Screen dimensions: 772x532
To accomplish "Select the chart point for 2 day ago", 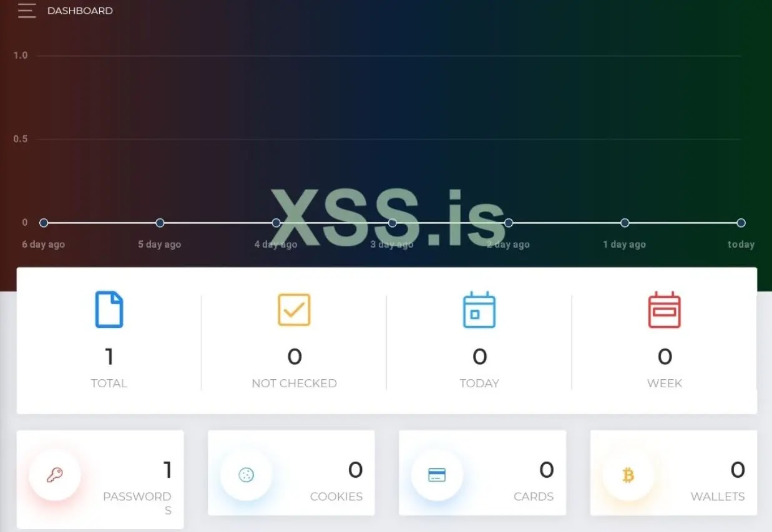I will point(509,223).
